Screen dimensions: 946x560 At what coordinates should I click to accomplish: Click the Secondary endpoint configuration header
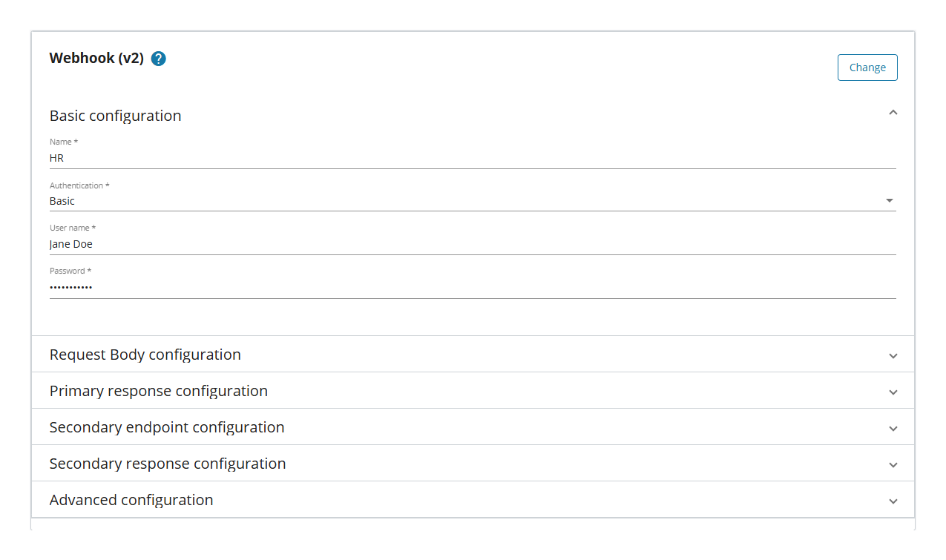[x=166, y=427]
